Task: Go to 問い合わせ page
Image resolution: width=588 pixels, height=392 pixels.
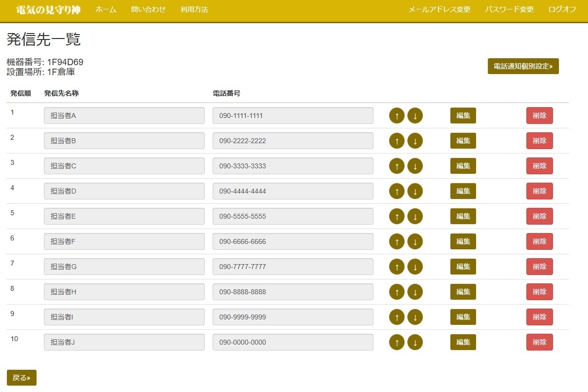Action: [148, 9]
